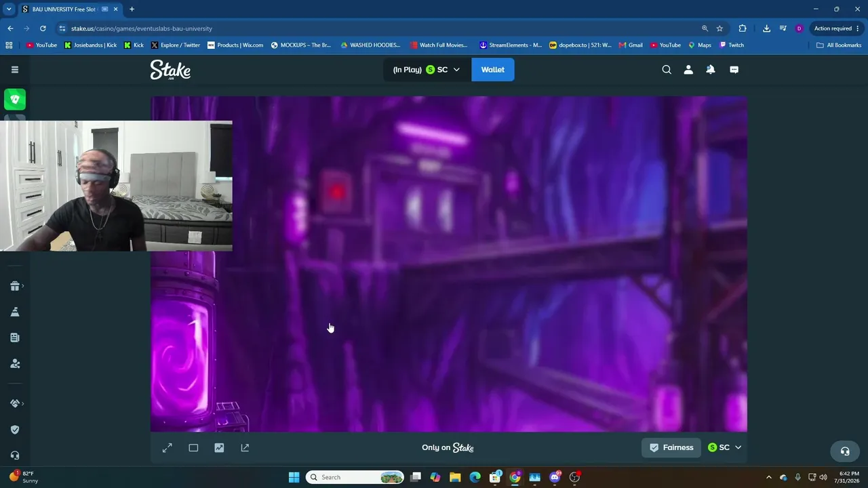Show browser downloads
868x488 pixels.
pyautogui.click(x=766, y=28)
